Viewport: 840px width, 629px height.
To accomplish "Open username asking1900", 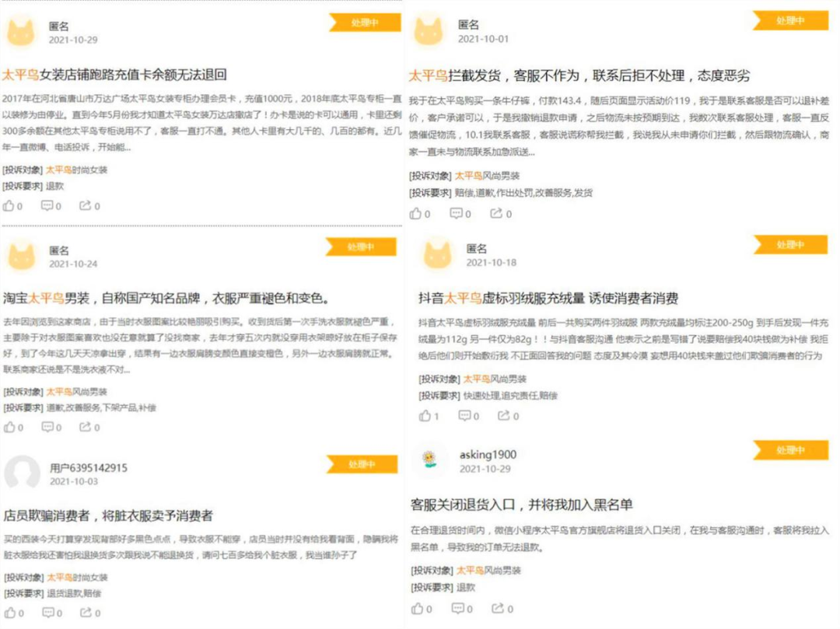I will pos(488,455).
